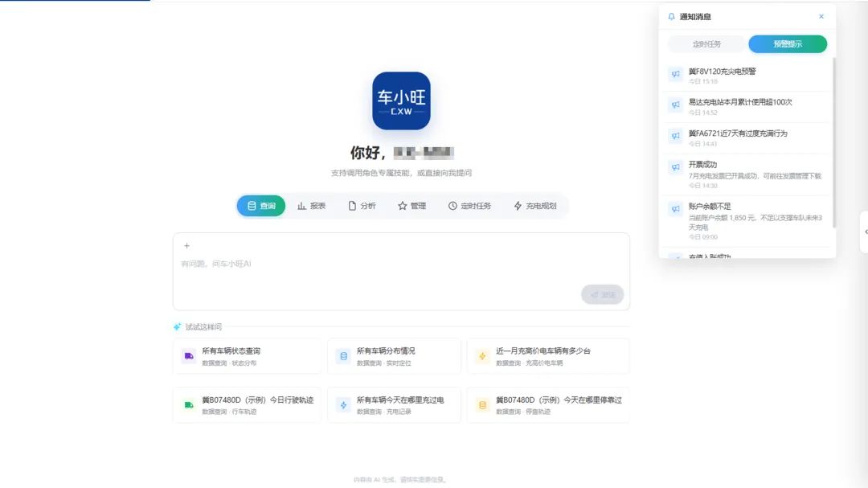Select the megaphone icon beside 冀FA6721近7天有过度充满行为
Image resolution: width=868 pixels, height=488 pixels.
click(675, 136)
